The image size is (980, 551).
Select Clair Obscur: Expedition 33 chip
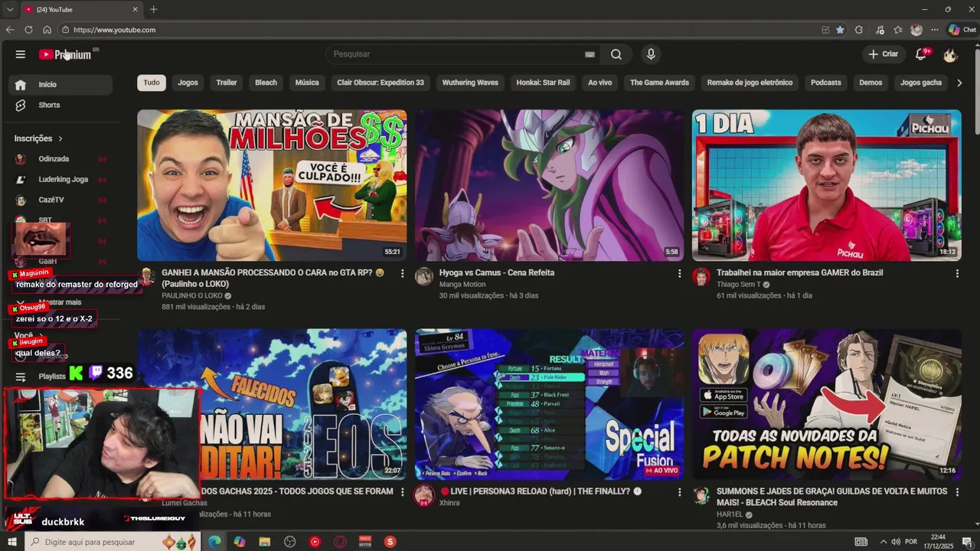click(x=381, y=83)
